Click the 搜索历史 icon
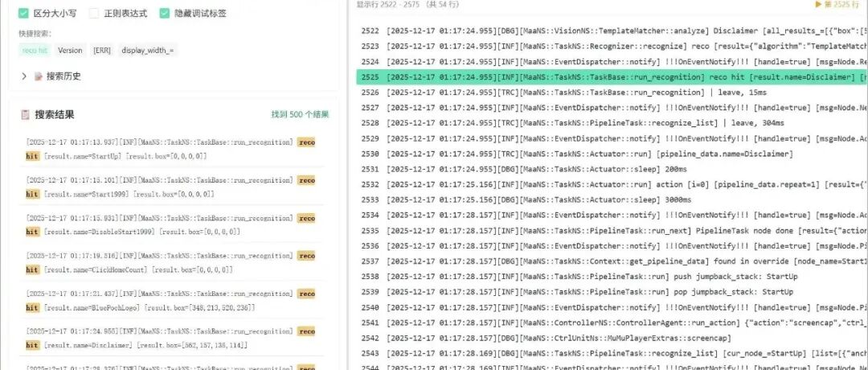Image resolution: width=868 pixels, height=370 pixels. point(39,76)
